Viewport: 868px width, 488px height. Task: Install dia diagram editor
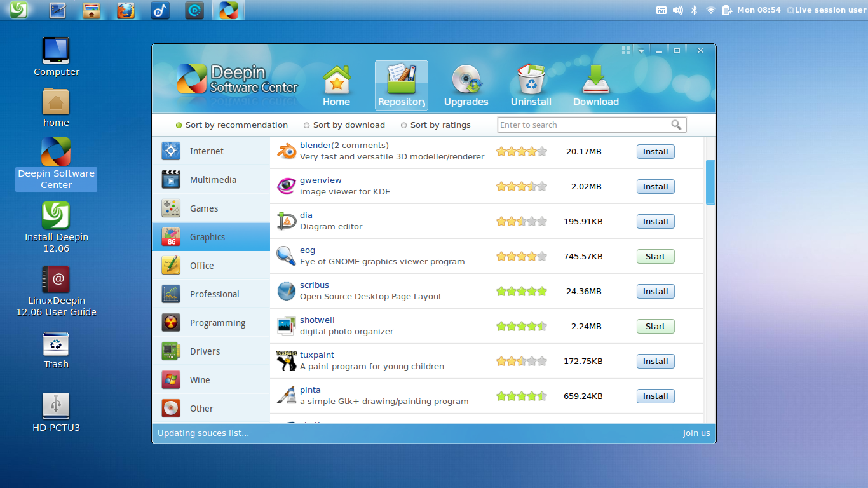tap(655, 221)
